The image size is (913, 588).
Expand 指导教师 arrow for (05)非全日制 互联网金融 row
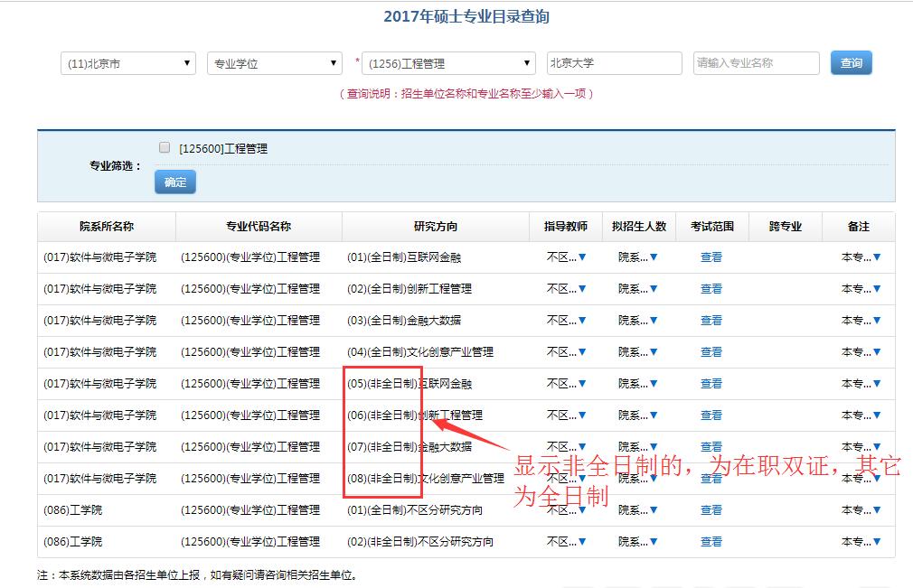tap(582, 384)
